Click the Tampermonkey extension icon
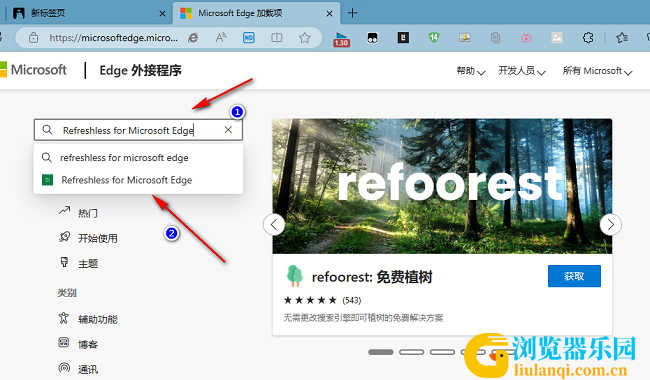Image resolution: width=650 pixels, height=380 pixels. [372, 38]
